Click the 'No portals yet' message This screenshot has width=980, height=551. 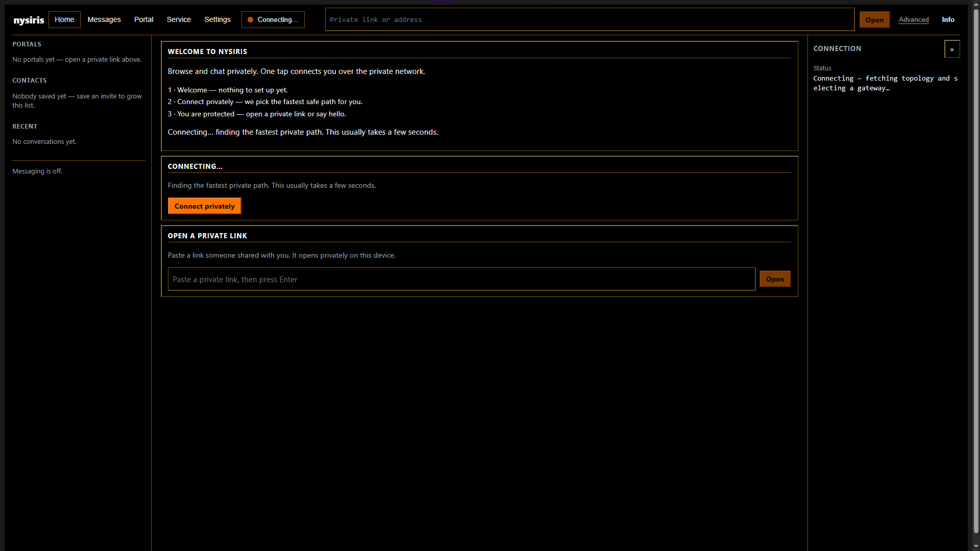click(x=77, y=60)
